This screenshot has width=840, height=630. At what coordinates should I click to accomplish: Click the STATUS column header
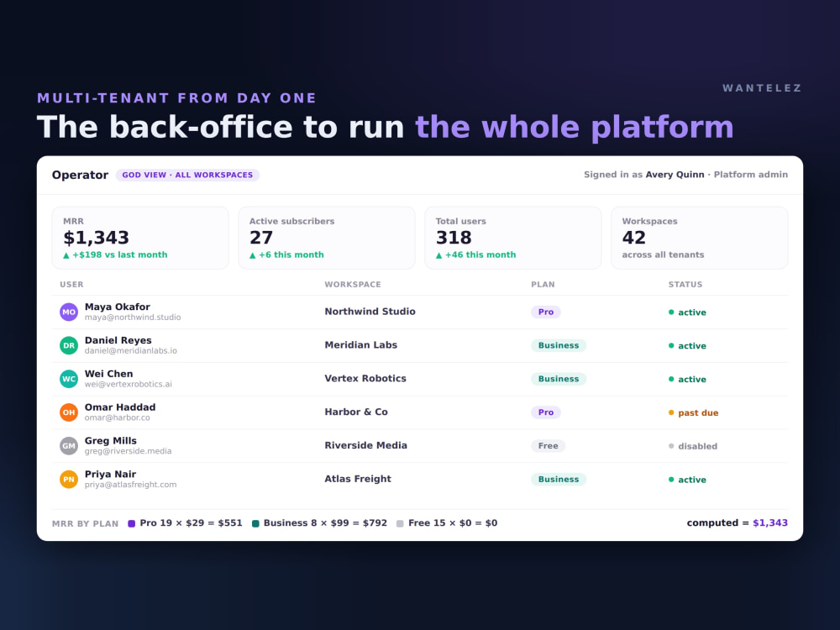(x=685, y=285)
